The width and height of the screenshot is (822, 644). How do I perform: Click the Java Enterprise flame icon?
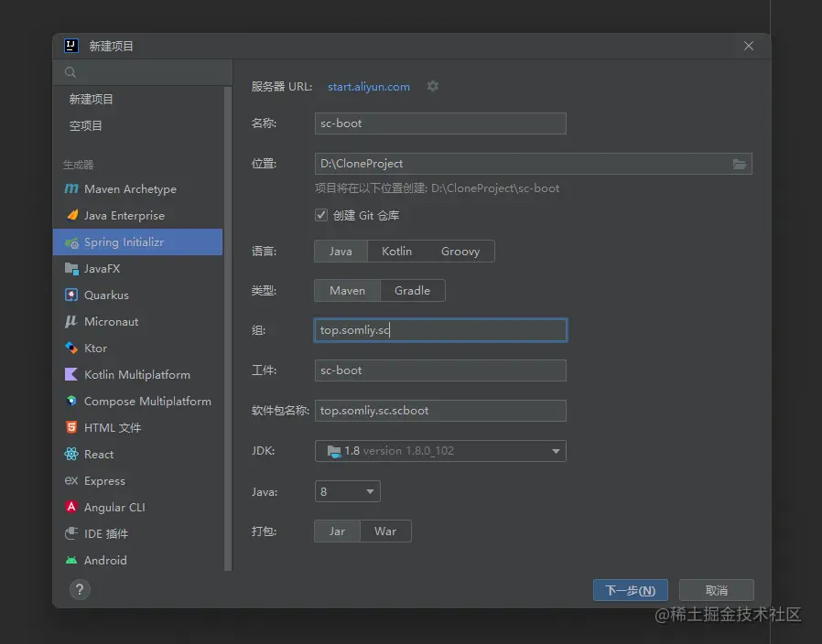click(71, 215)
